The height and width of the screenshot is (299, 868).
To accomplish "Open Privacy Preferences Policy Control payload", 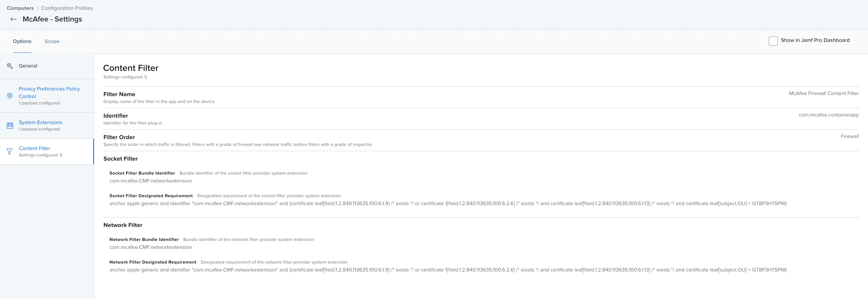I will coord(47,96).
